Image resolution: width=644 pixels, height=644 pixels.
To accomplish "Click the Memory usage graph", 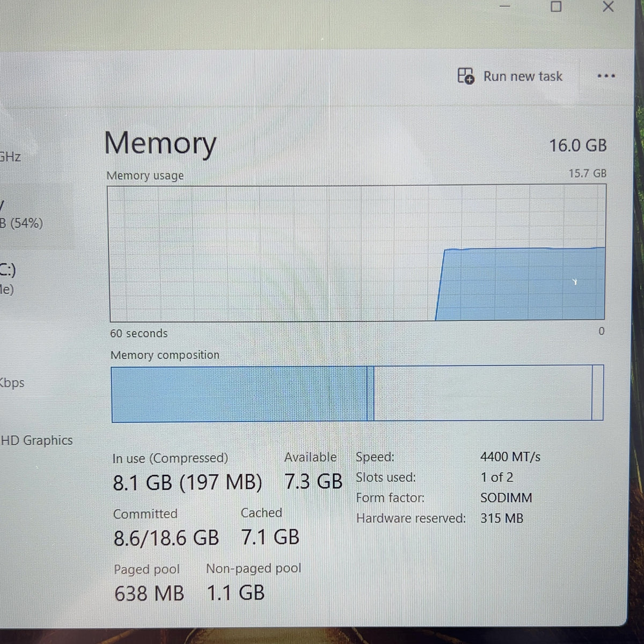I will [x=357, y=253].
